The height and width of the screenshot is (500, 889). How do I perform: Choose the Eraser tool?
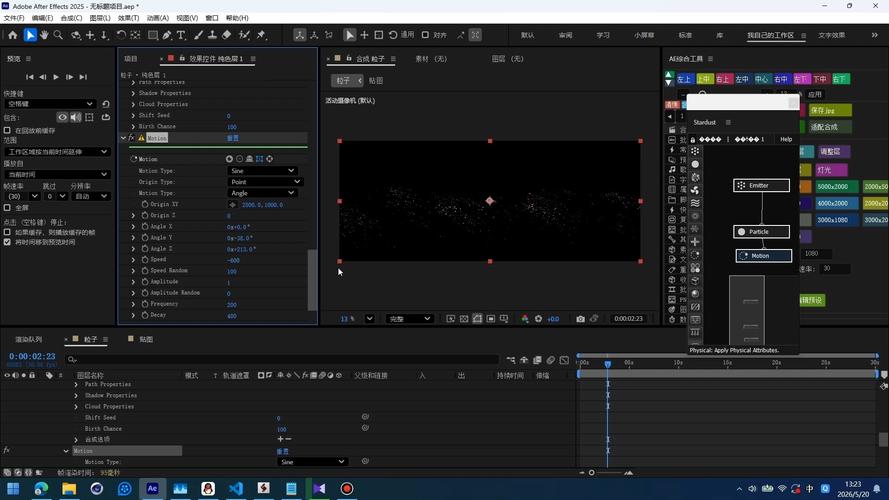[226, 35]
